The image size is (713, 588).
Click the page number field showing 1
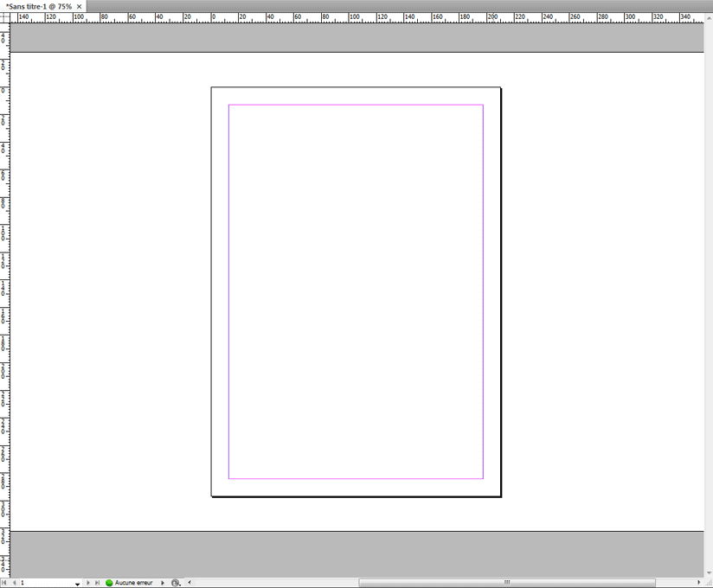click(46, 583)
